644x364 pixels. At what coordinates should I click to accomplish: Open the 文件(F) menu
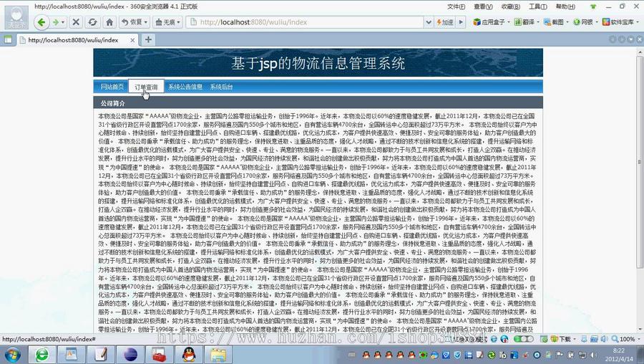(456, 6)
